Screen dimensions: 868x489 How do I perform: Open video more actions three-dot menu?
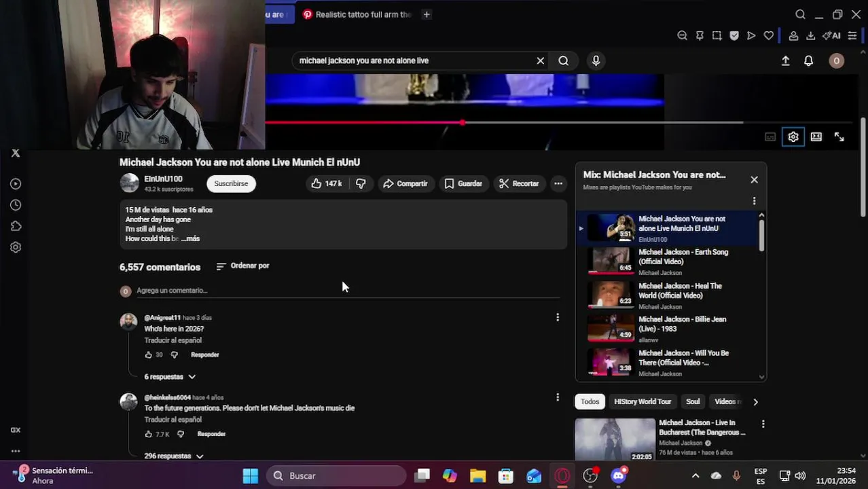pos(558,183)
